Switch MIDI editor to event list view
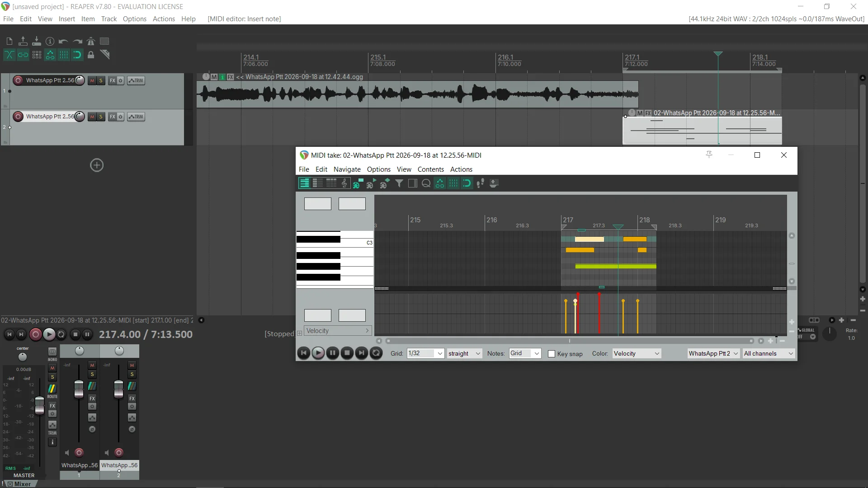The height and width of the screenshot is (488, 868). (331, 183)
